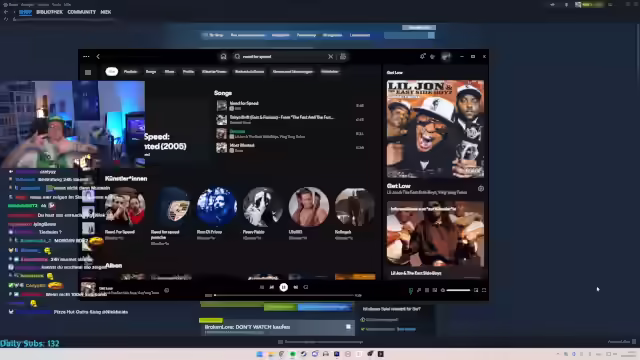Adjust the Spotify volume slider
This screenshot has height=360, width=640.
click(x=458, y=290)
